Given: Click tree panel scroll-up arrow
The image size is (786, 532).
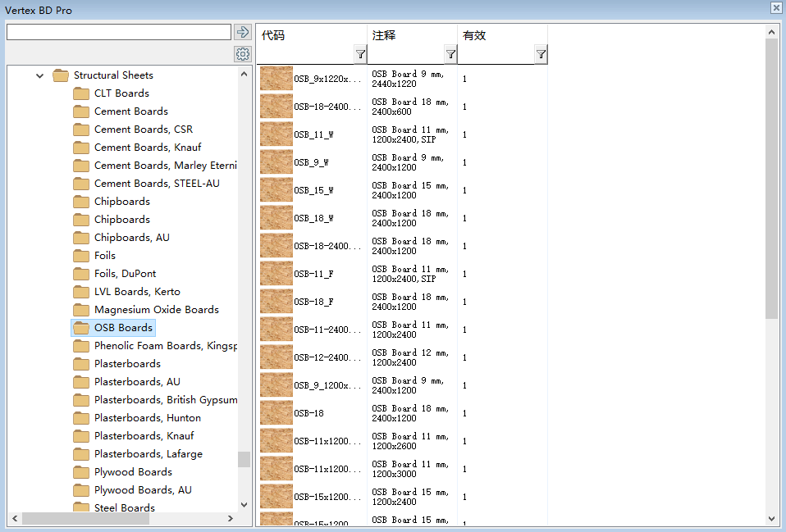Looking at the screenshot, I should (244, 74).
